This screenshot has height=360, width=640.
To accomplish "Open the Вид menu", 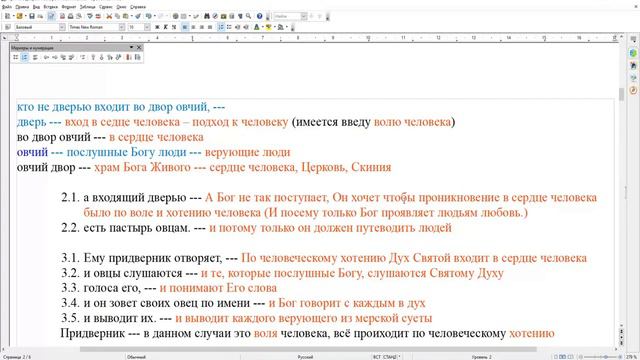I will 36,7.
